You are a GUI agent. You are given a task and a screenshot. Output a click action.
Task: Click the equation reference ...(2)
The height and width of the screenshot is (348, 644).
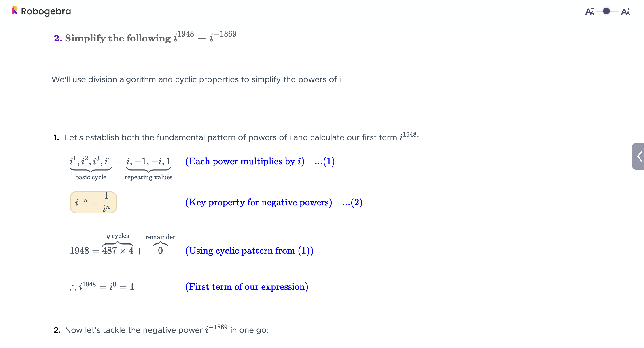coord(352,202)
